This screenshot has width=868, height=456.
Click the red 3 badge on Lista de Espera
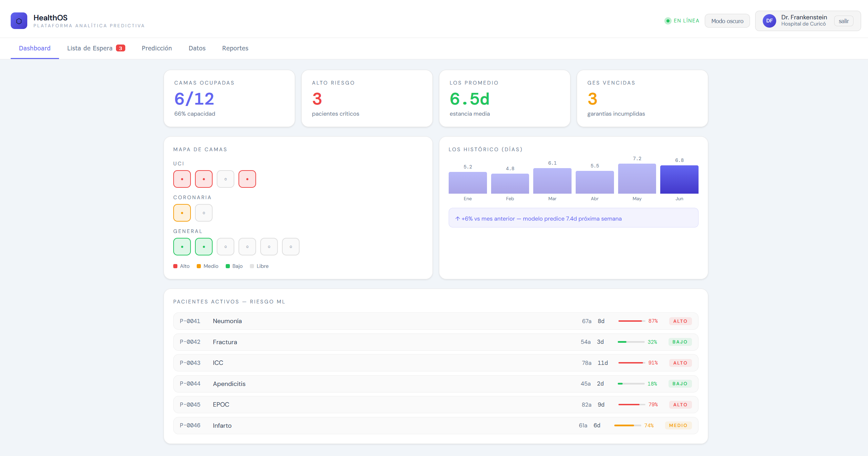coord(120,48)
